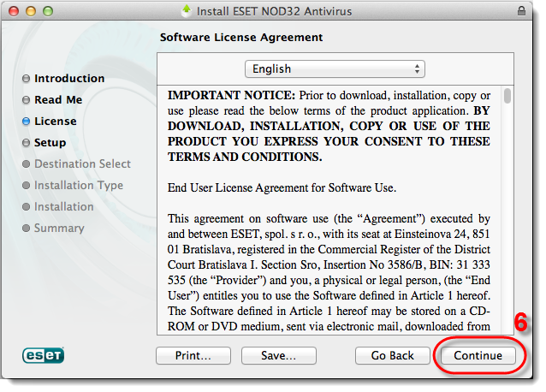Select the Introduction step
546x392 pixels.
click(69, 79)
